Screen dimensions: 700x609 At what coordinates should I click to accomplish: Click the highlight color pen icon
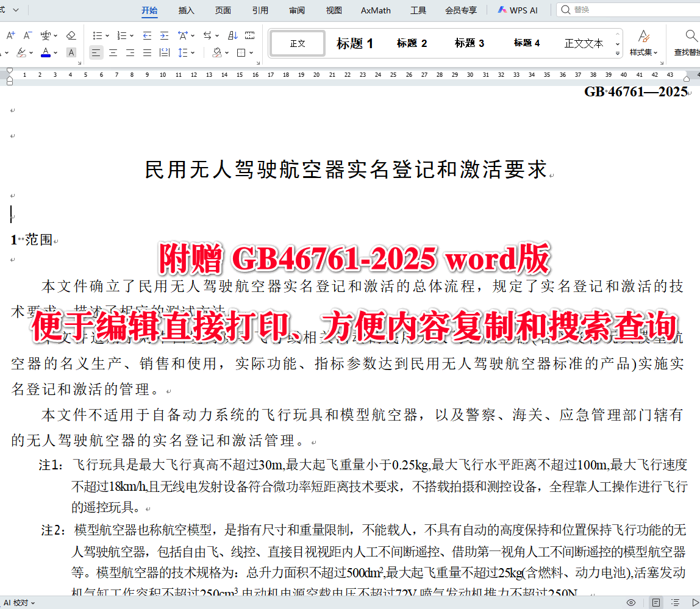coord(20,52)
